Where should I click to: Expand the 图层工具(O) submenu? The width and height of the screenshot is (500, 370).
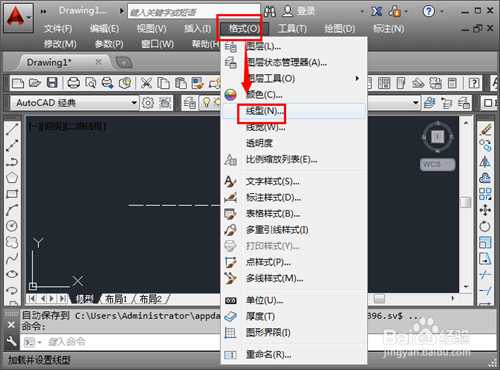pyautogui.click(x=294, y=78)
